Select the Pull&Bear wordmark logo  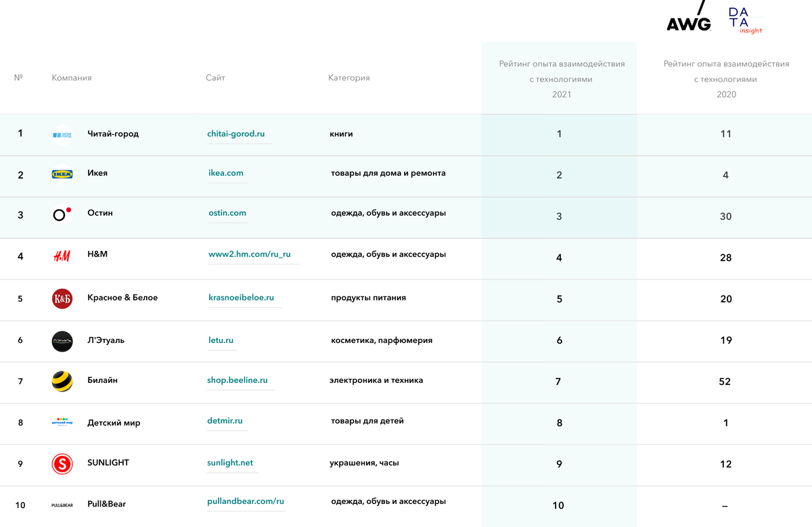coord(62,504)
